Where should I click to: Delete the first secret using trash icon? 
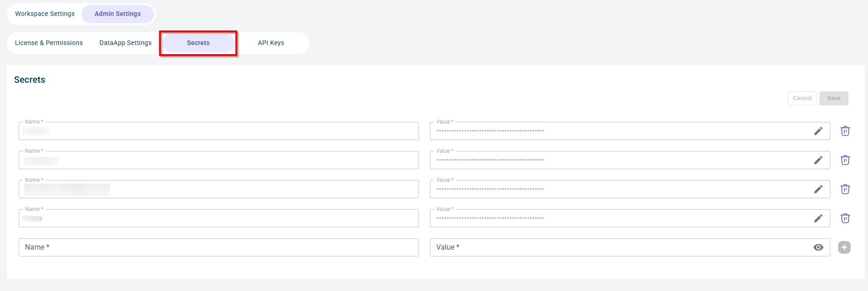[x=845, y=131]
